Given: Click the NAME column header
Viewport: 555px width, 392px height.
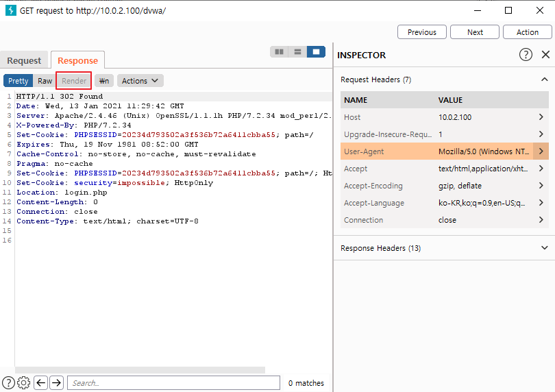Looking at the screenshot, I should 356,100.
